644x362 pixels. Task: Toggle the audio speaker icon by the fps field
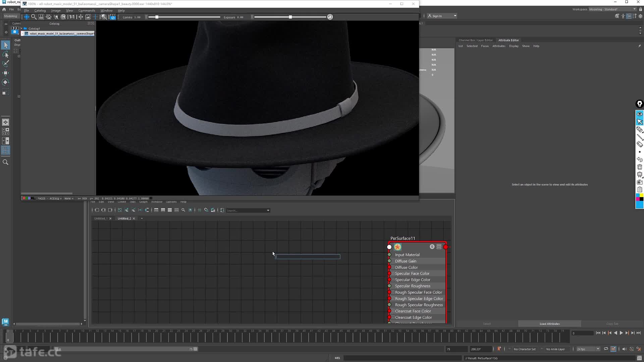624,349
